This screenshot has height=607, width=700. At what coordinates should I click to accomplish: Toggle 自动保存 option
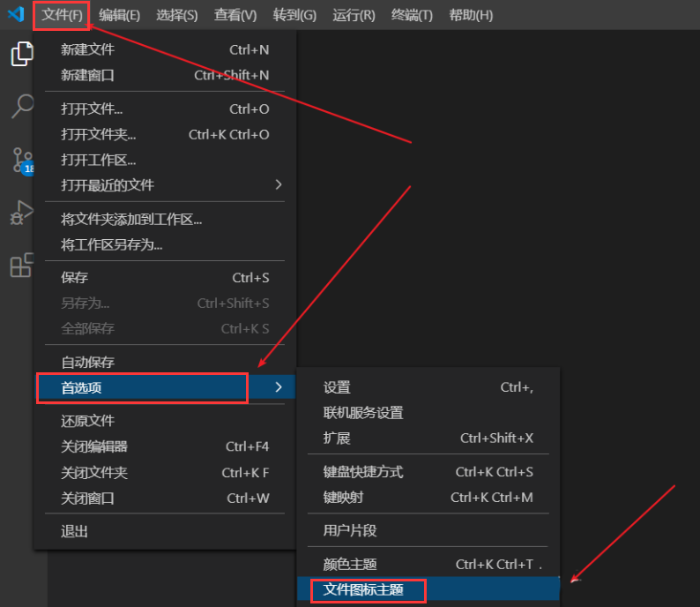(x=165, y=363)
